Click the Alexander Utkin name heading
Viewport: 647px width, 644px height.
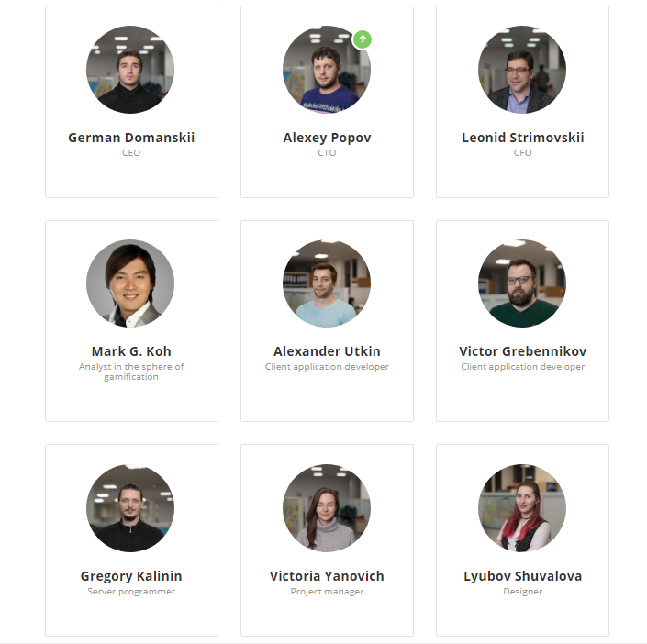coord(327,351)
